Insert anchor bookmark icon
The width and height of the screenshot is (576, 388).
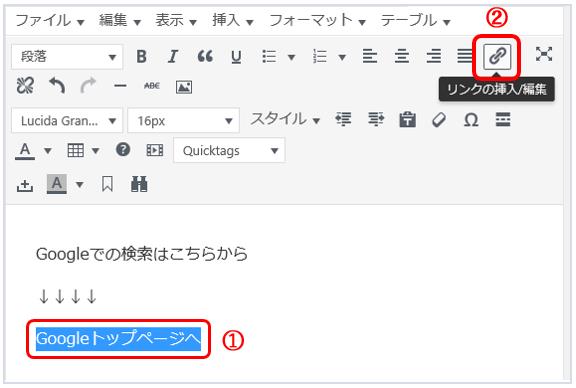(107, 184)
